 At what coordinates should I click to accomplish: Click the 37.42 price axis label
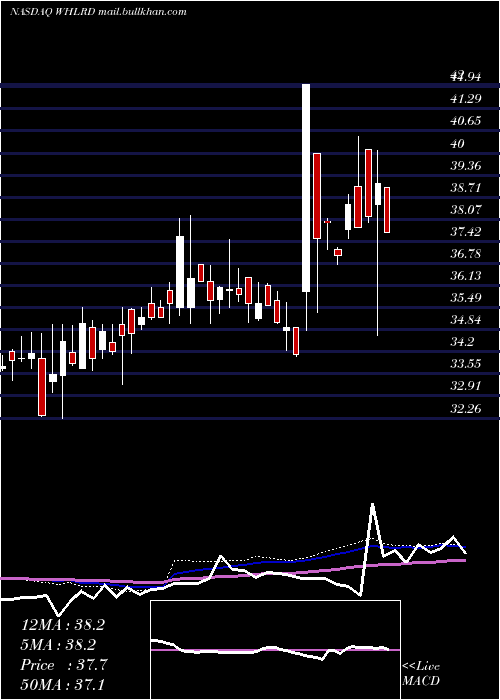tap(466, 232)
